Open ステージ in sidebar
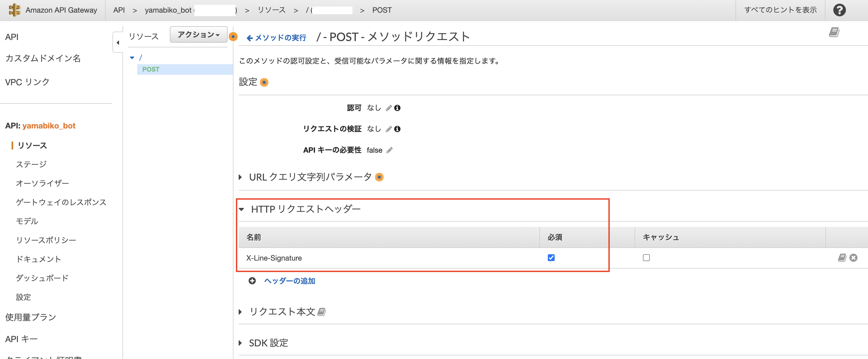Image resolution: width=868 pixels, height=359 pixels. tap(31, 164)
